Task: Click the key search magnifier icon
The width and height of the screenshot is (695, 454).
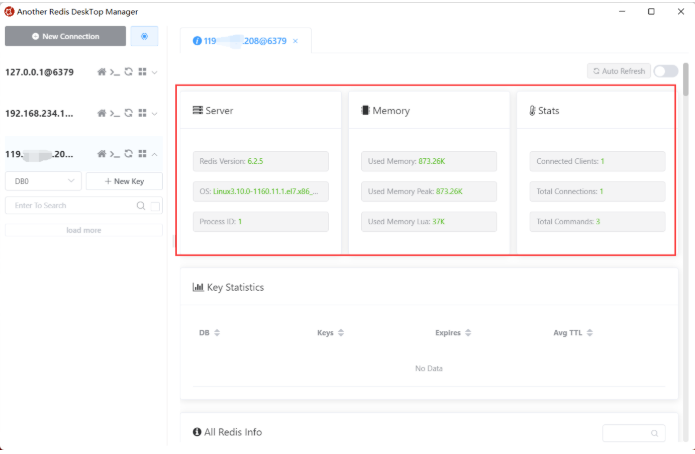Action: (x=141, y=206)
